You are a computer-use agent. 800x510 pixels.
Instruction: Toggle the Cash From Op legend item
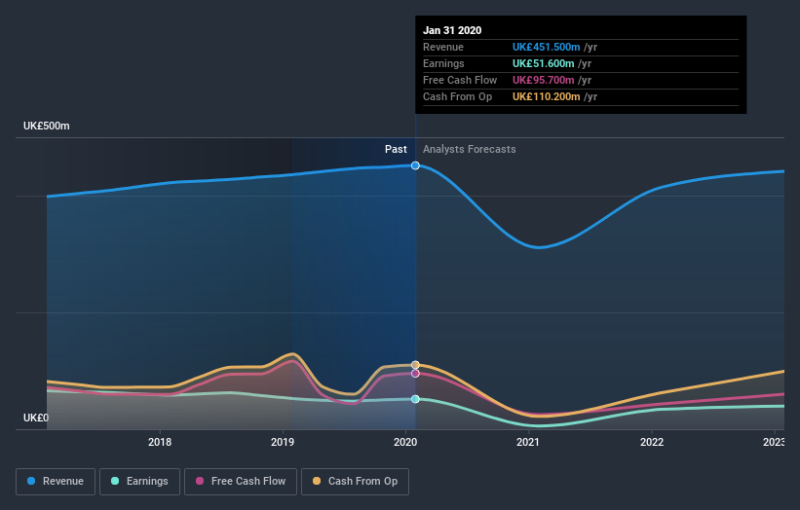(354, 481)
